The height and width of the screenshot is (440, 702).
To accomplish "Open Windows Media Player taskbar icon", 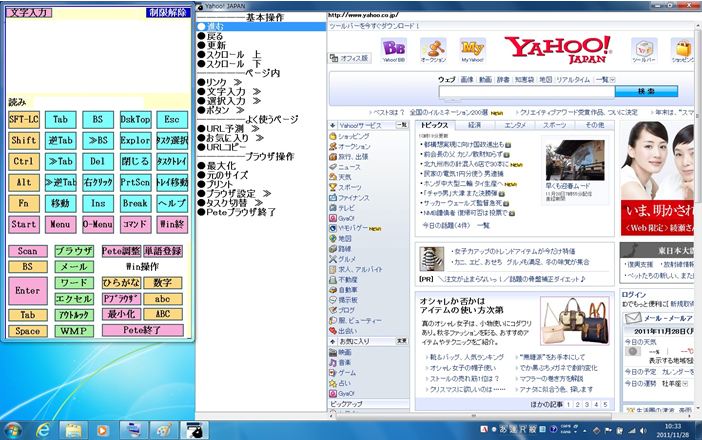I will (x=103, y=430).
